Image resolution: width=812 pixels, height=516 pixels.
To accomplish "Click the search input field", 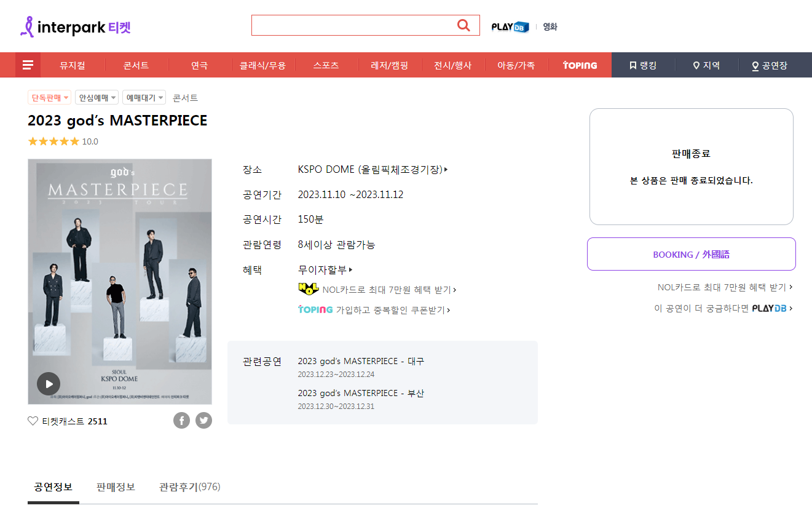I will pos(353,25).
